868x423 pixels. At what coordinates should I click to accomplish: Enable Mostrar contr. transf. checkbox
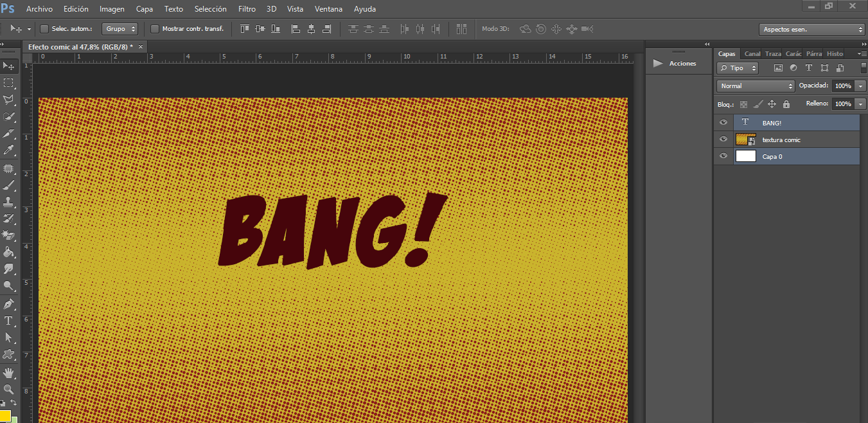click(155, 29)
